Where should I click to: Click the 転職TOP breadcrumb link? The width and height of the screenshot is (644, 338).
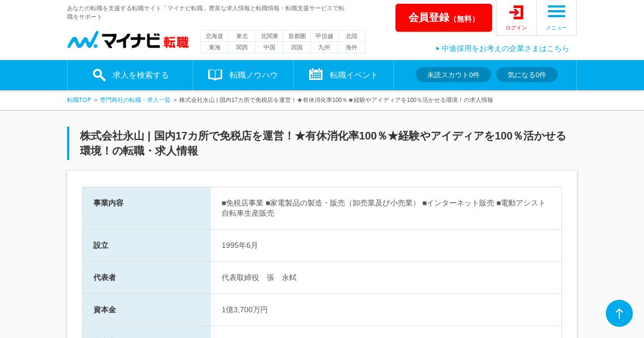pyautogui.click(x=79, y=100)
